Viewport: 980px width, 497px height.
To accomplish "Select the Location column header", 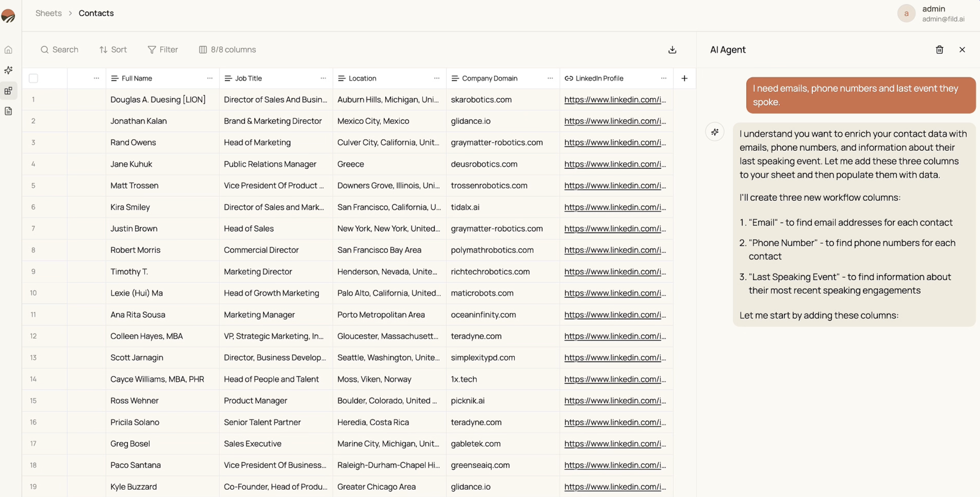I will pyautogui.click(x=389, y=78).
